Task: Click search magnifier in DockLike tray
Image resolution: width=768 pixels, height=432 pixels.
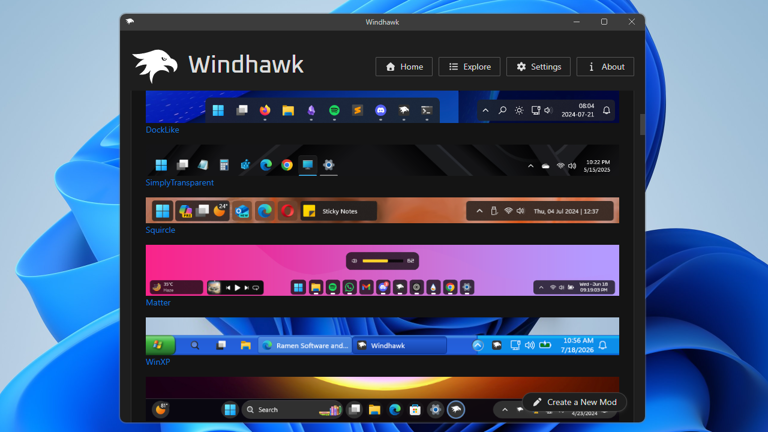Action: pyautogui.click(x=502, y=110)
